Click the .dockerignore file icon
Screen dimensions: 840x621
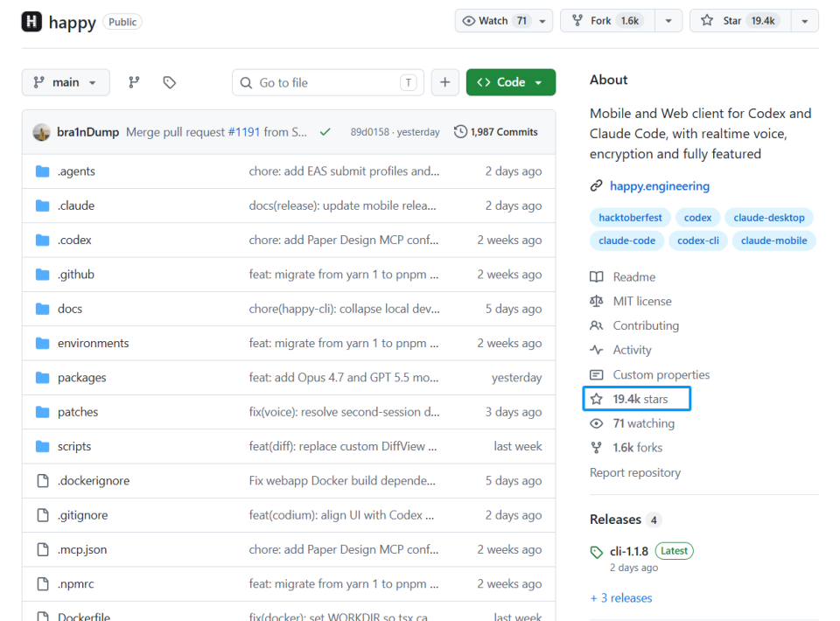[x=43, y=481]
